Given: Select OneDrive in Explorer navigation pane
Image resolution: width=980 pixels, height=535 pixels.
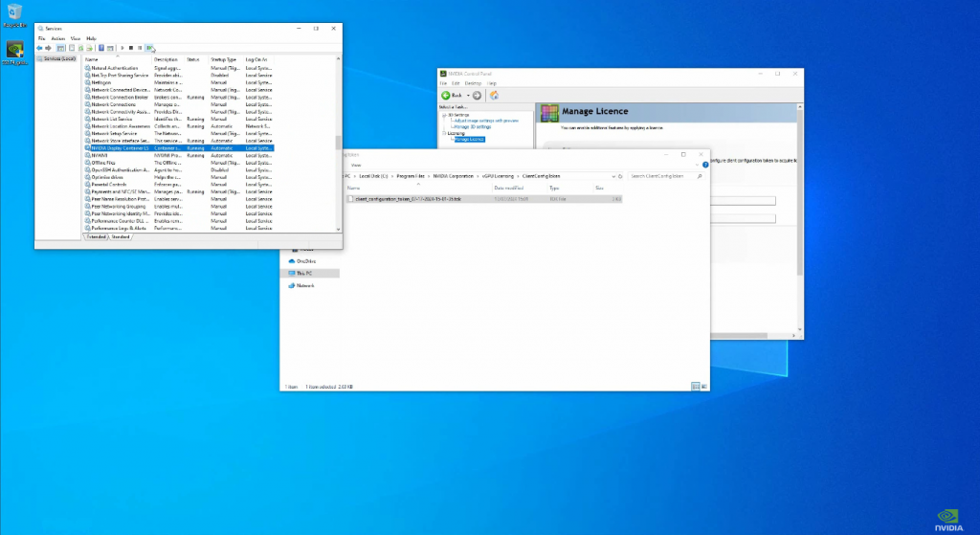Looking at the screenshot, I should (302, 261).
